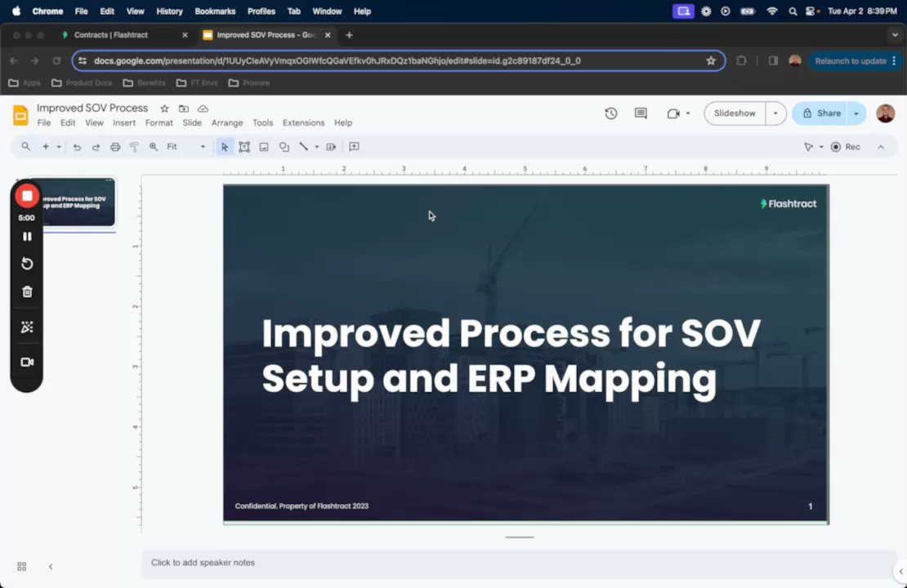
Task: Open the Extensions menu
Action: 303,122
